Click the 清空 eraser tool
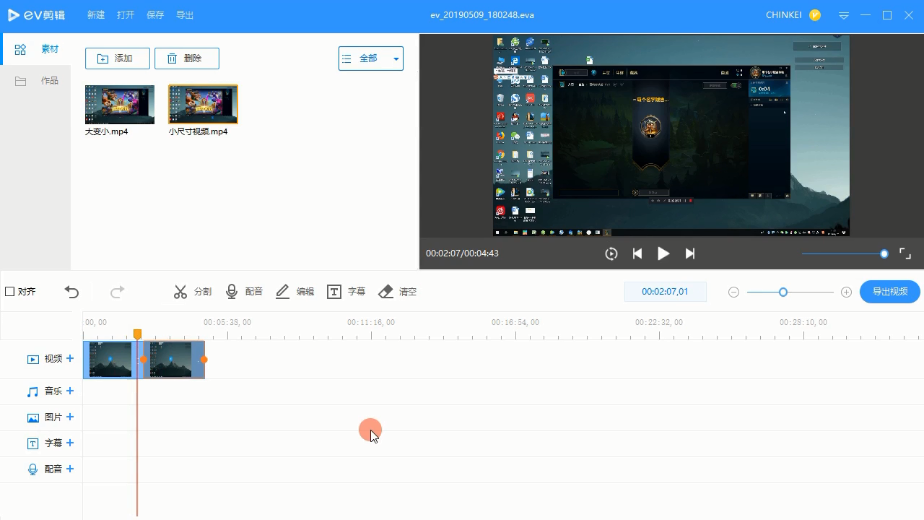The width and height of the screenshot is (924, 520). click(x=398, y=291)
